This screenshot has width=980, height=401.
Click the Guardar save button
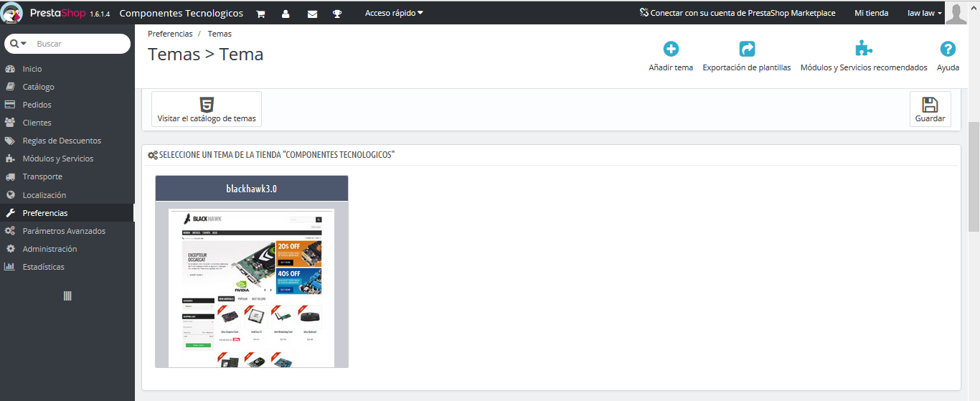930,110
